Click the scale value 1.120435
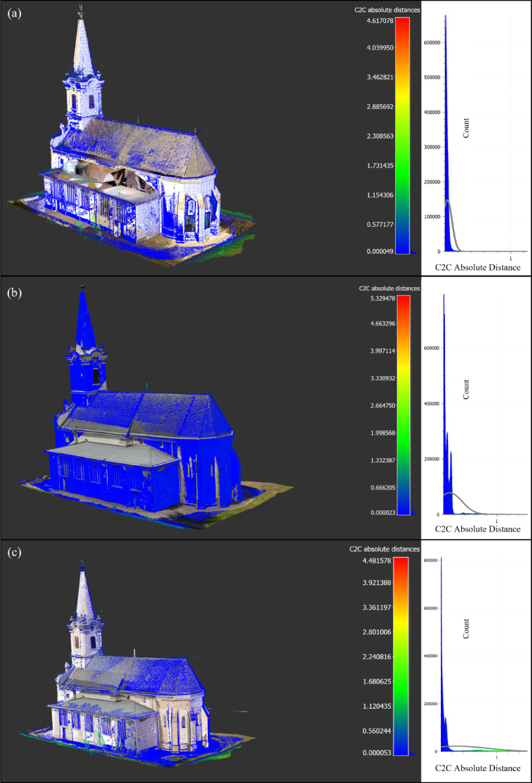Image resolution: width=532 pixels, height=783 pixels. [377, 706]
